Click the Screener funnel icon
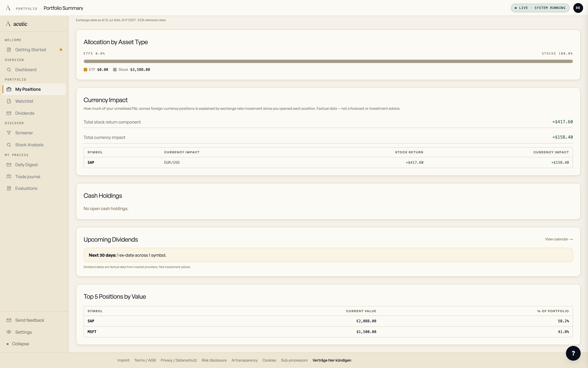588x368 pixels. 9,133
